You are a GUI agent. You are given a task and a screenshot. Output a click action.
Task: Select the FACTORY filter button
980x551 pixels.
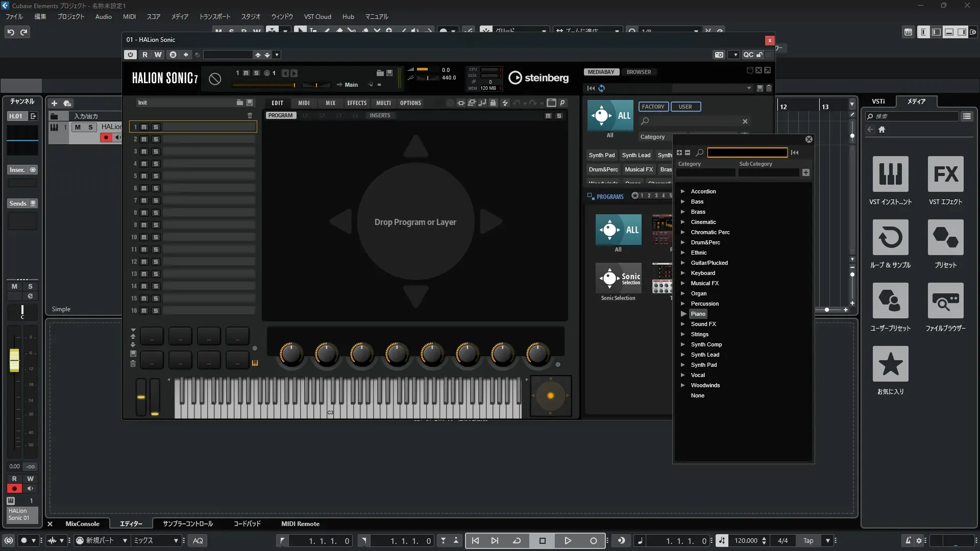tap(653, 107)
